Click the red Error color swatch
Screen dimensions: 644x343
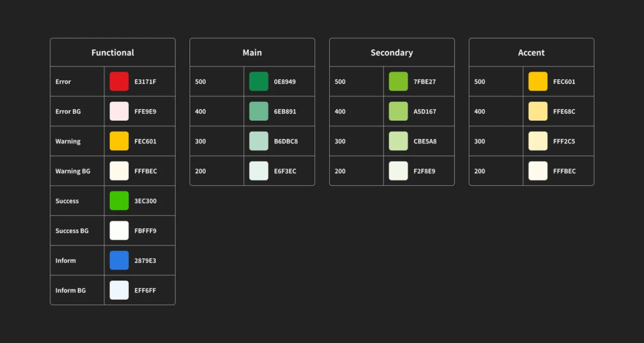pos(119,81)
